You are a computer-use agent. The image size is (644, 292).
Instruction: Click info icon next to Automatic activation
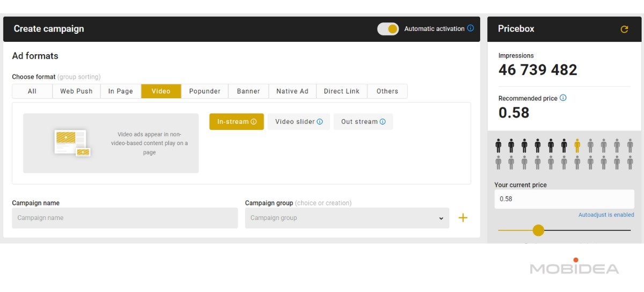pos(471,28)
